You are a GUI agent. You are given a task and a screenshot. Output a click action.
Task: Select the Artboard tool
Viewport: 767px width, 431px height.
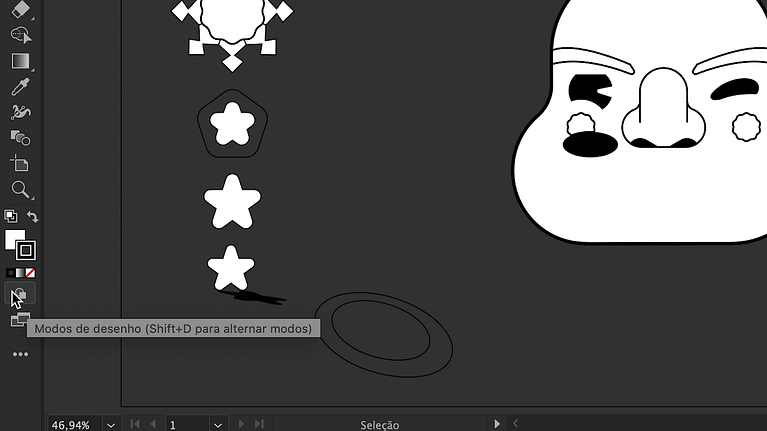pos(20,163)
